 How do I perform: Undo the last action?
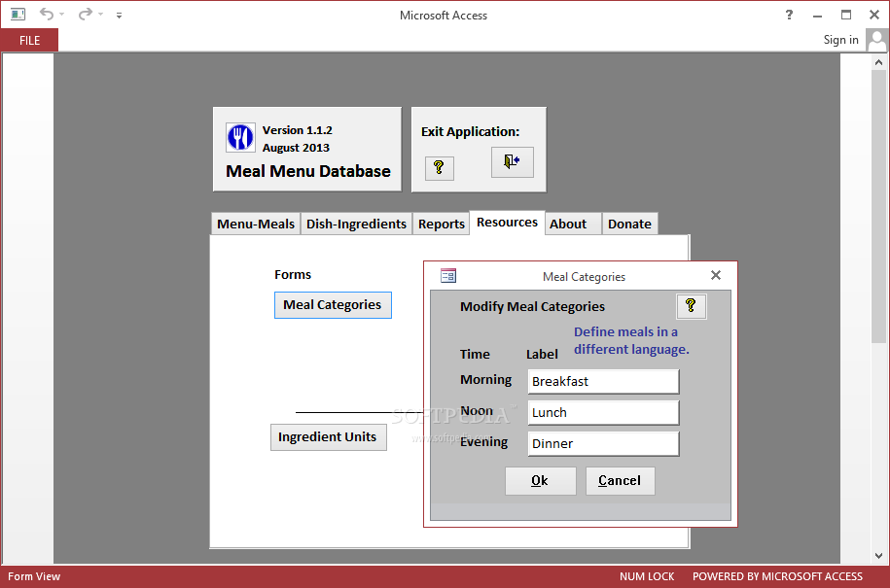[x=47, y=15]
